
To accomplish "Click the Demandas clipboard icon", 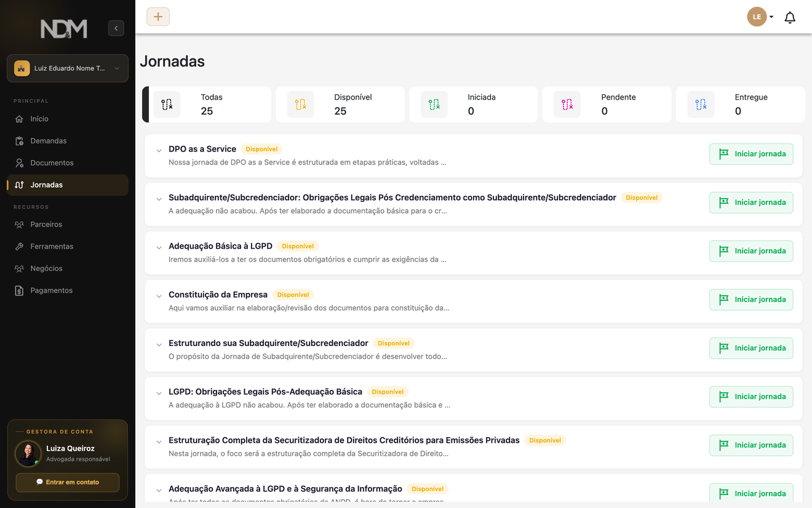I will [x=19, y=141].
